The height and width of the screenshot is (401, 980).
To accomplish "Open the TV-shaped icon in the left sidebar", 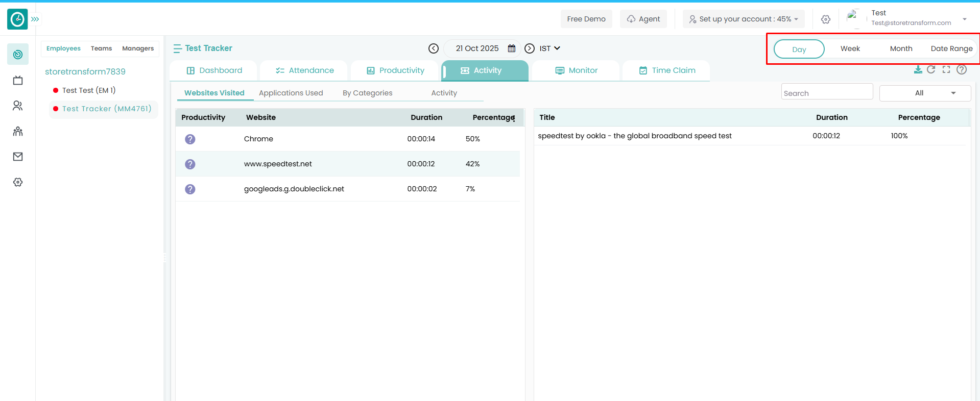I will click(18, 80).
